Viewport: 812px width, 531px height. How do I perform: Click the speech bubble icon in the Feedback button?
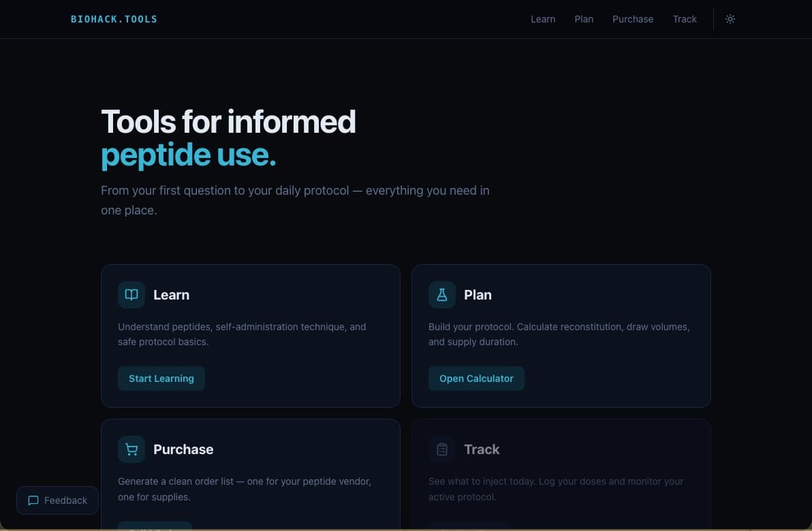tap(33, 500)
